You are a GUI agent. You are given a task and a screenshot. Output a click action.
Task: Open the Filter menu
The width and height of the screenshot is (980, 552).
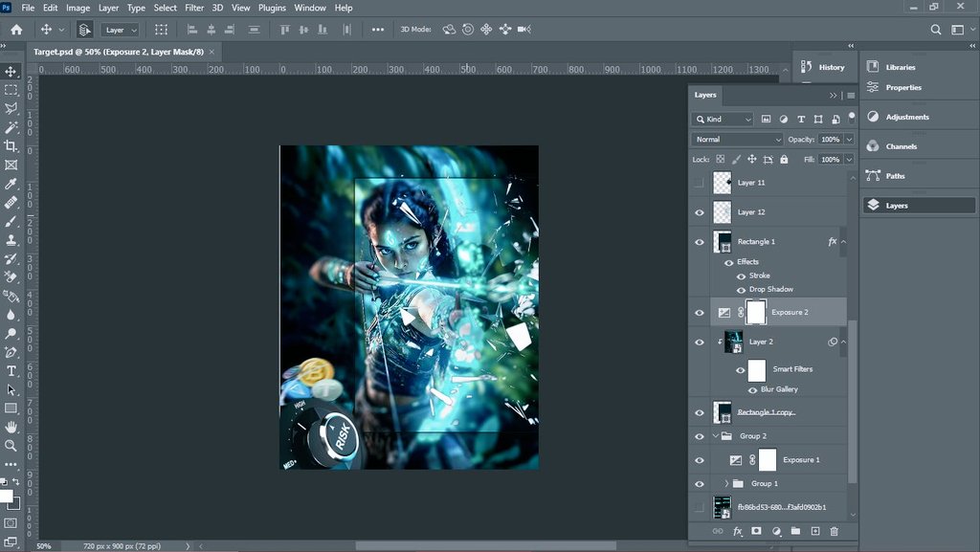(x=194, y=8)
